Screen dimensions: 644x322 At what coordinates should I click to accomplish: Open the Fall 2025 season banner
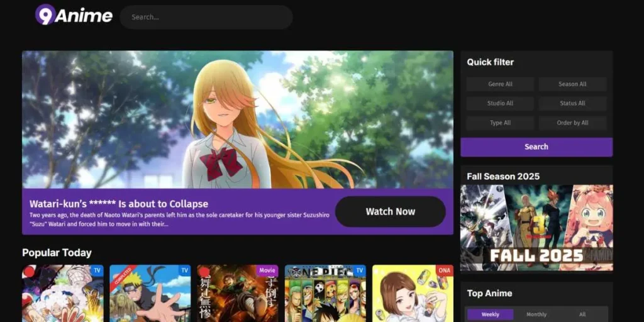pos(536,228)
